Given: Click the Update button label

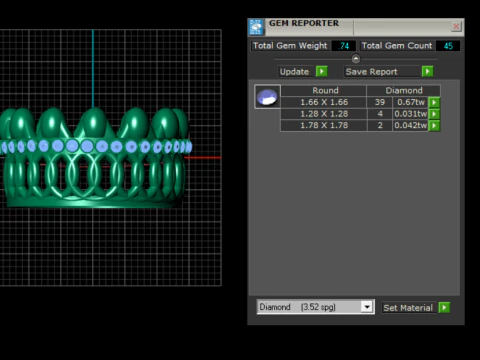Looking at the screenshot, I should pos(295,72).
